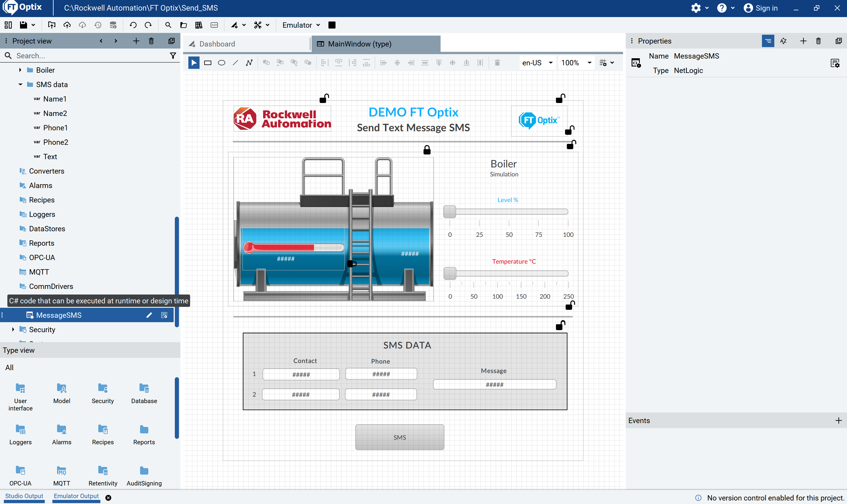Collapse the SMS data folder
This screenshot has width=847, height=504.
tap(20, 84)
